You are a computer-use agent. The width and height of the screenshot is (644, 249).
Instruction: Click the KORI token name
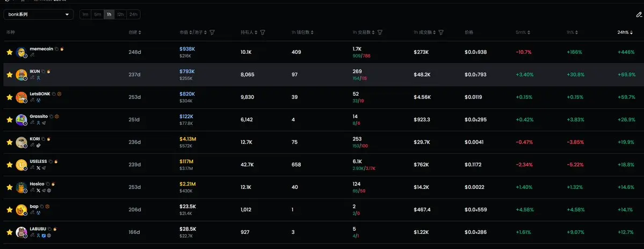(x=35, y=139)
